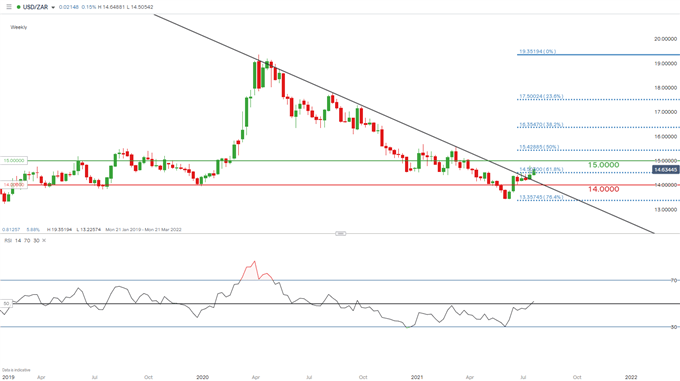
Task: Select the 19.35194 (0%) Fibonacci label
Action: pyautogui.click(x=537, y=51)
